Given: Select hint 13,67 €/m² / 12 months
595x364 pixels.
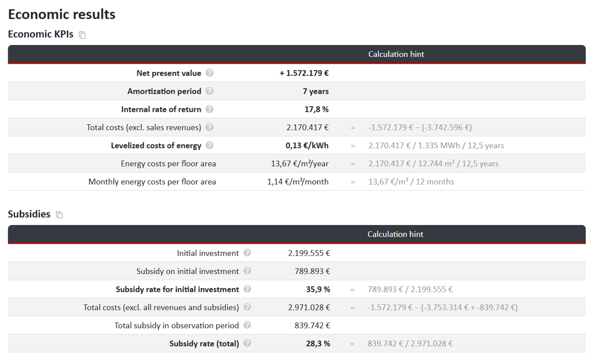Looking at the screenshot, I should pos(411,182).
